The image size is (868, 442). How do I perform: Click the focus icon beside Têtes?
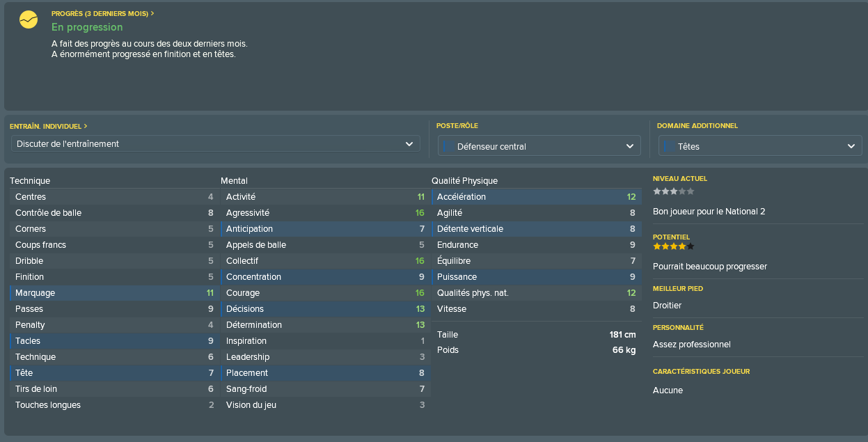pos(668,146)
